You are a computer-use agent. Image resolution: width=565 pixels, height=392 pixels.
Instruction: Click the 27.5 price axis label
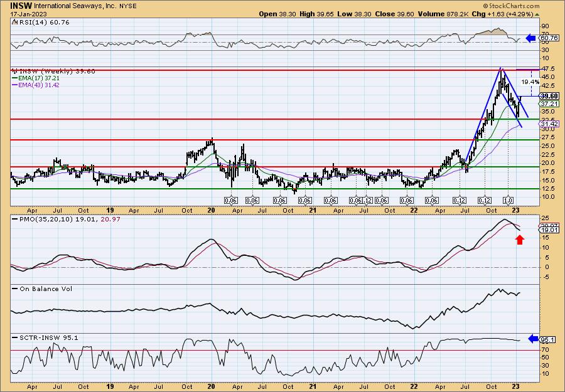click(547, 137)
